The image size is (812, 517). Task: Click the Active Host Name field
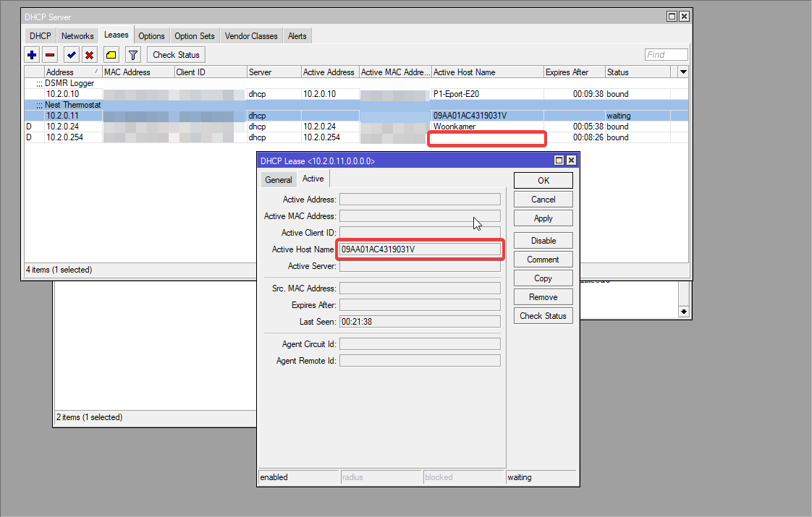(420, 249)
